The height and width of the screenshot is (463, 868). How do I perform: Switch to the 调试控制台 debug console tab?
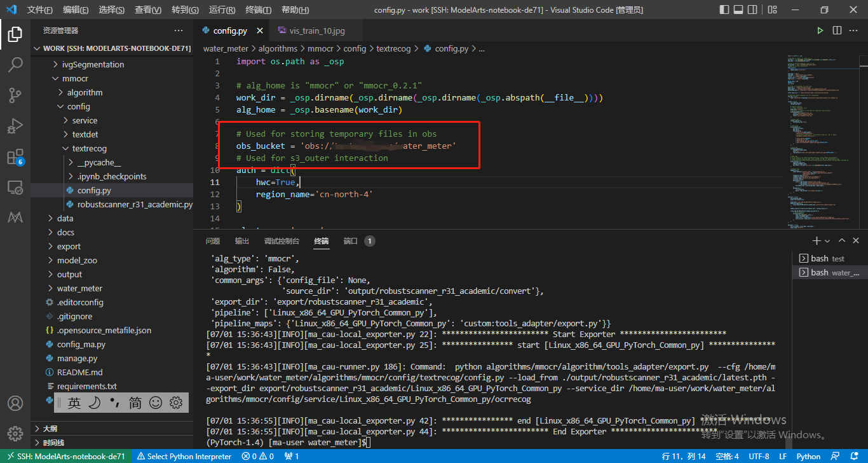pyautogui.click(x=281, y=241)
